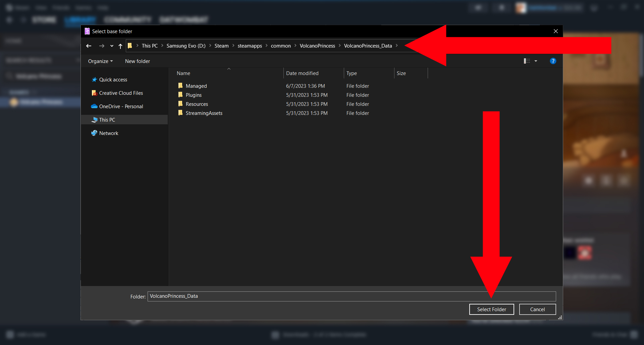Open recent locations dropdown chevron
Viewport: 644px width, 345px height.
point(112,46)
